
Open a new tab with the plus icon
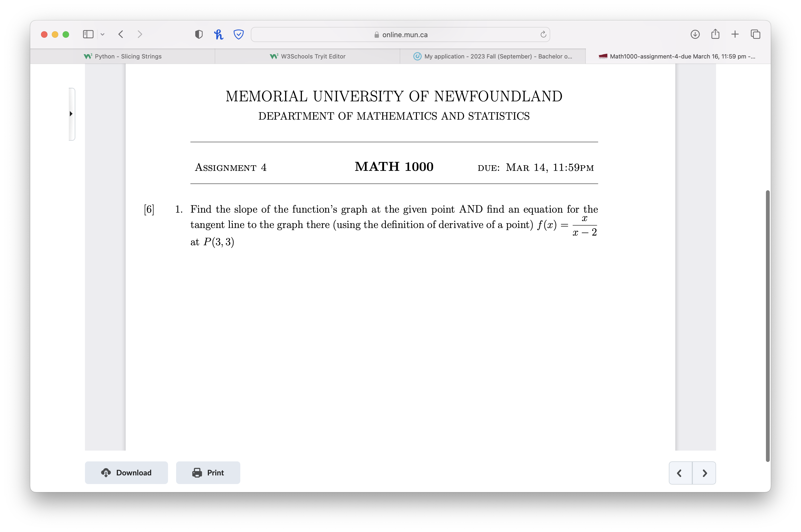(x=735, y=34)
